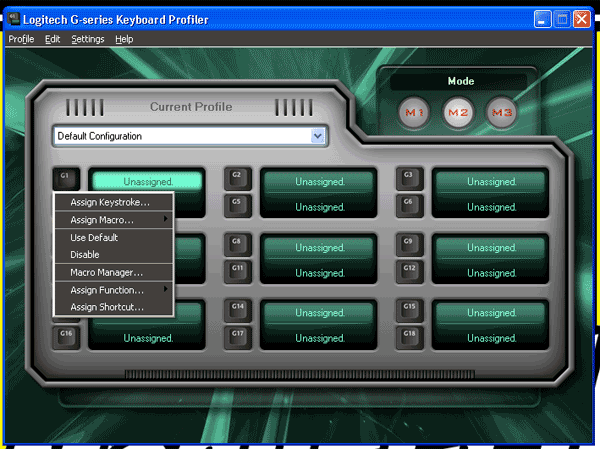Open the Profile menu

click(x=21, y=39)
